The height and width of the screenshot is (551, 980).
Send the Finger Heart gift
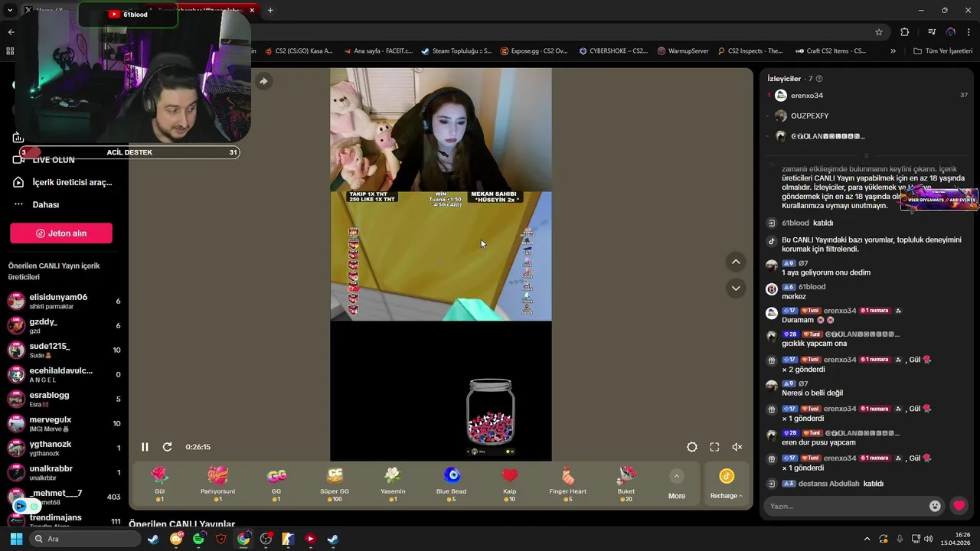(x=567, y=484)
